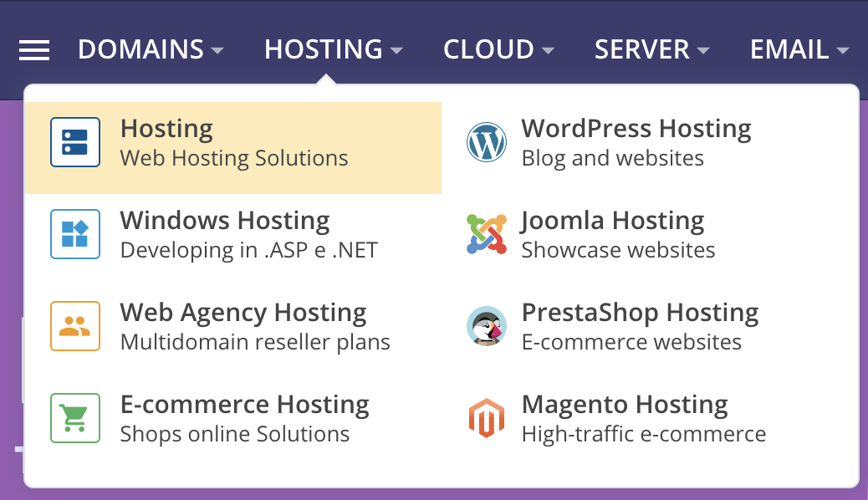Image resolution: width=868 pixels, height=500 pixels.
Task: Open Joomla Hosting link
Action: (613, 221)
